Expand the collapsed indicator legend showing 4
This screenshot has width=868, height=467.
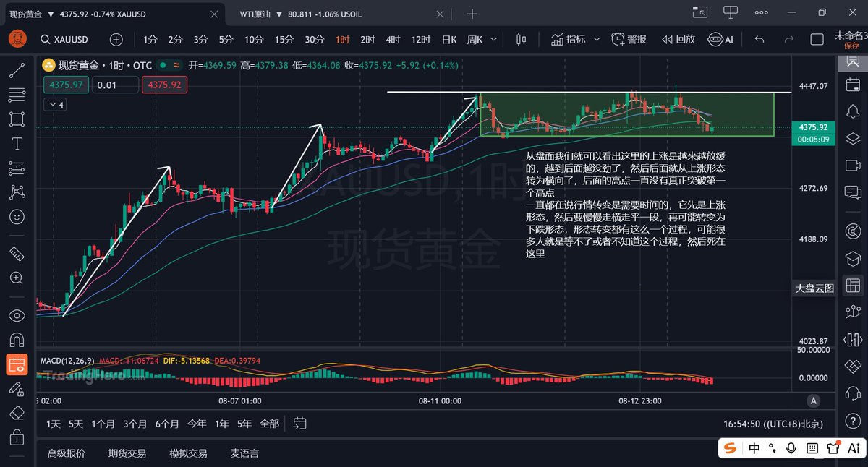[x=55, y=105]
